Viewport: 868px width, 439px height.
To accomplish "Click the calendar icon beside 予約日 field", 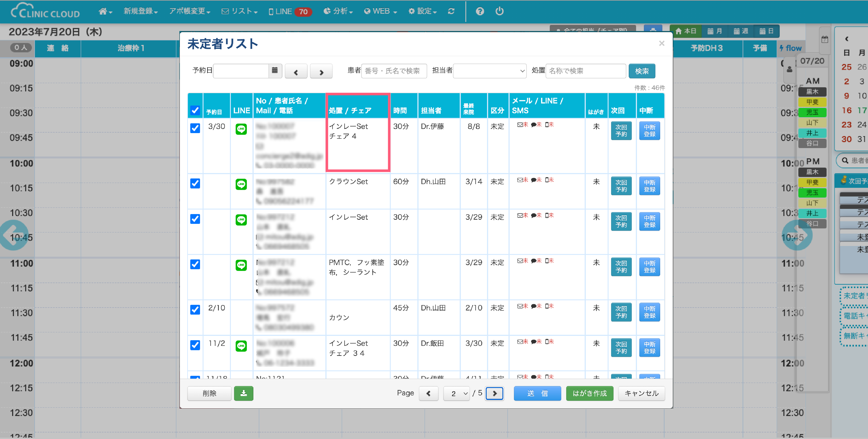I will (275, 71).
